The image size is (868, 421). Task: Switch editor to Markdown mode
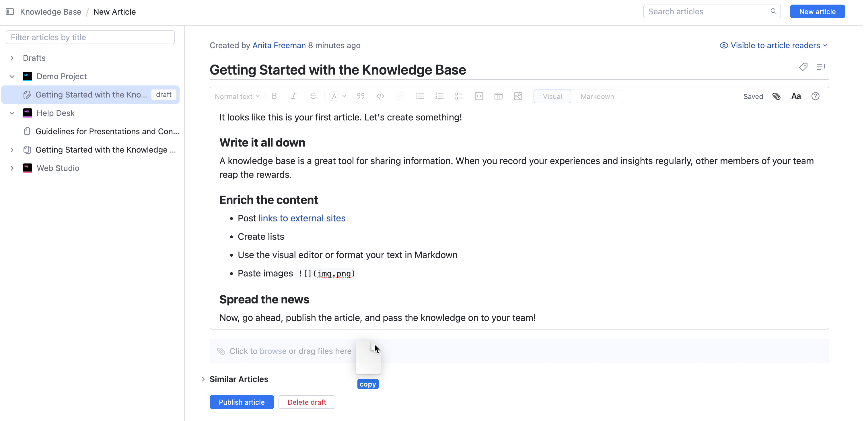point(597,96)
